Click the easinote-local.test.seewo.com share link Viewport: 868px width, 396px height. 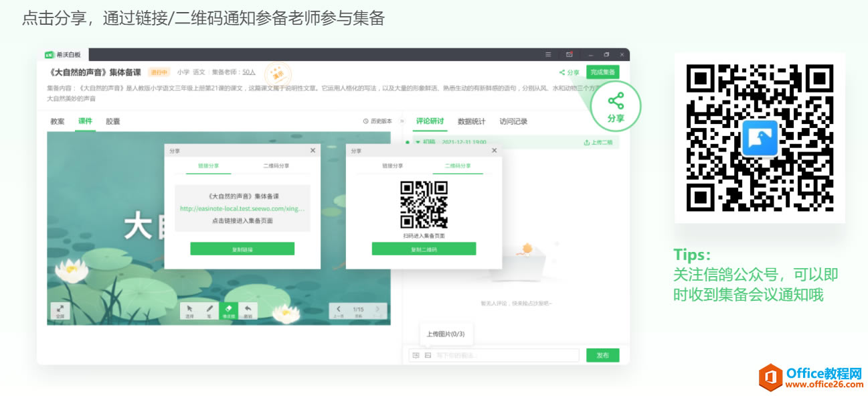242,208
